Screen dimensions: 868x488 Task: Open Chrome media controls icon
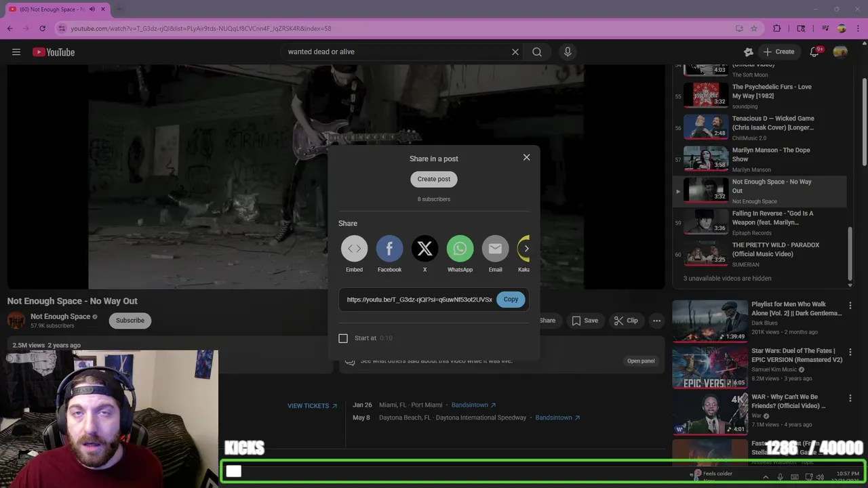click(825, 28)
